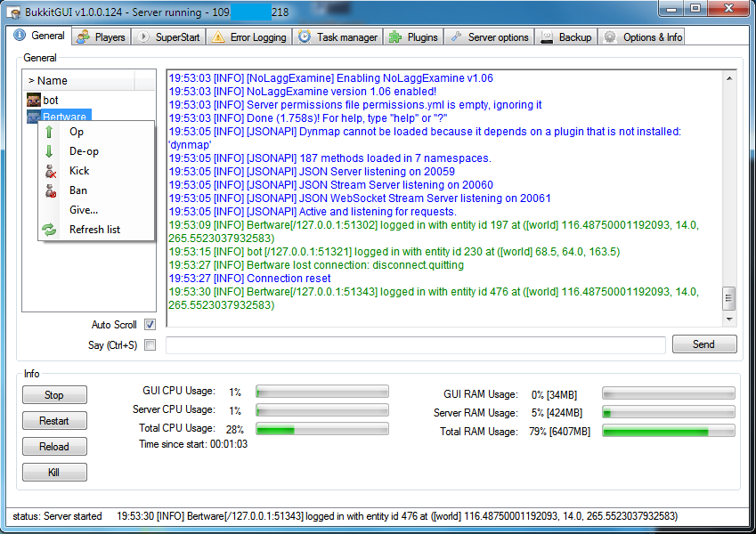756x534 pixels.
Task: Click the Reload button
Action: 54,446
